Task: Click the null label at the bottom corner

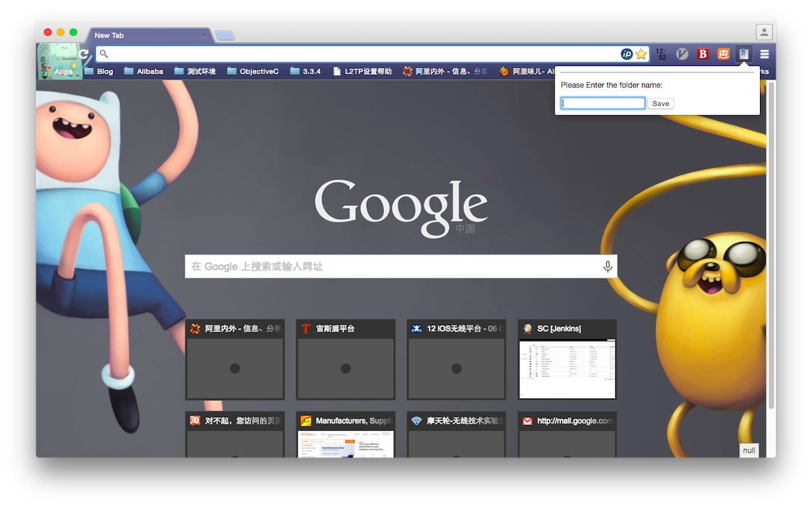Action: 749,450
